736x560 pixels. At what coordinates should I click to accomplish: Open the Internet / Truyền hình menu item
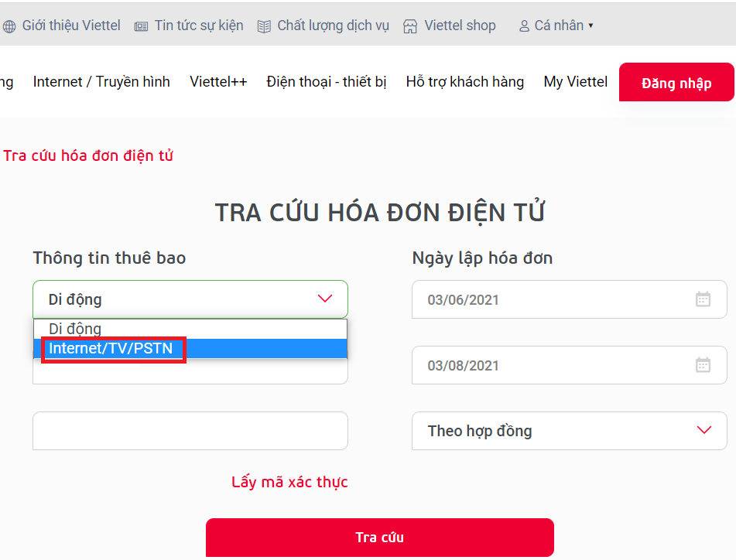(101, 81)
